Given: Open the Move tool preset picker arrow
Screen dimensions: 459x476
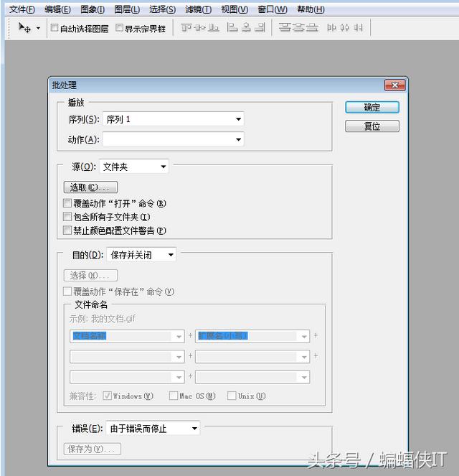Looking at the screenshot, I should pyautogui.click(x=38, y=28).
